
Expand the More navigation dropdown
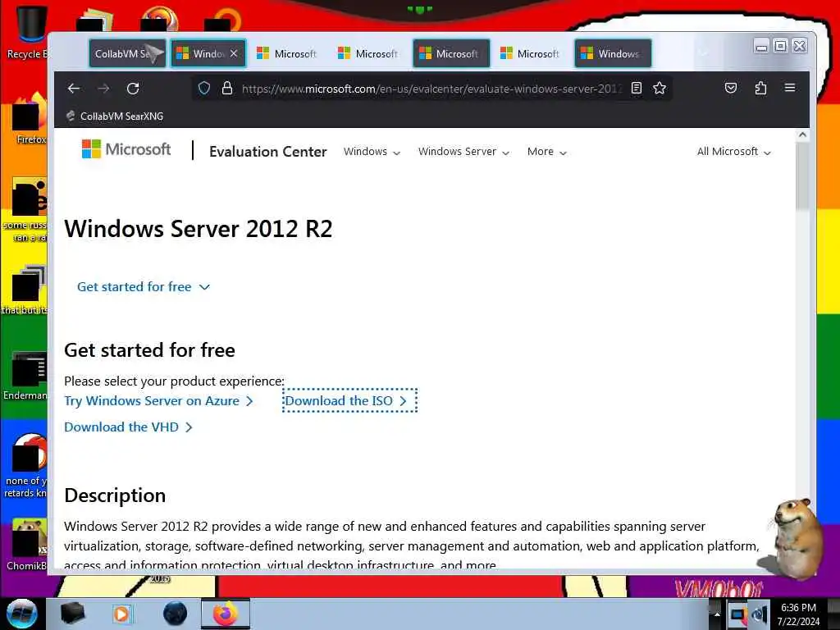coord(546,152)
